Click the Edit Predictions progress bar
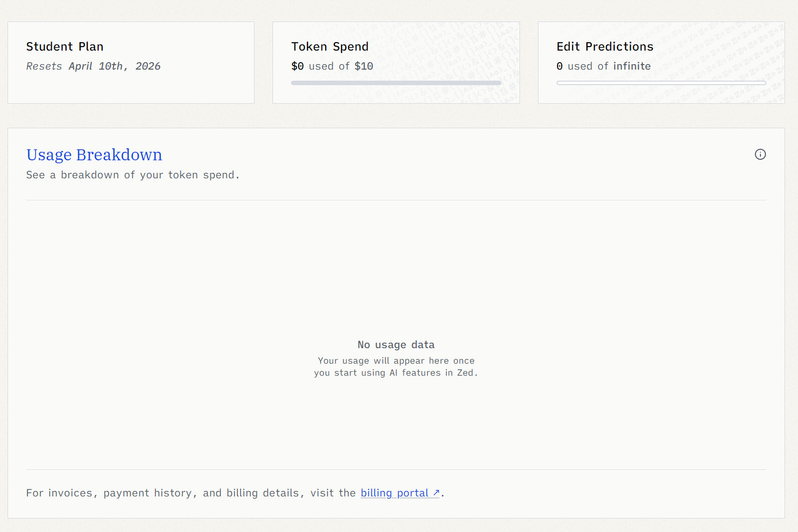This screenshot has height=532, width=798. coord(661,83)
